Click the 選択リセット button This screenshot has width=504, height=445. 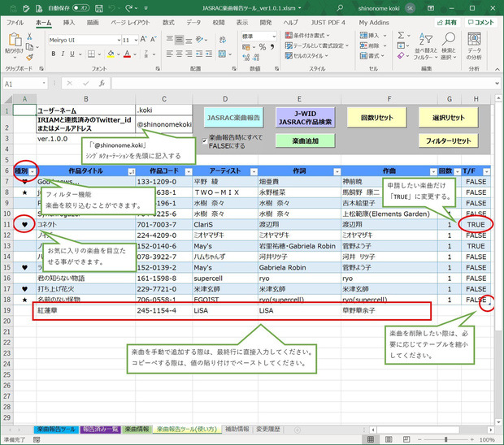tap(449, 118)
